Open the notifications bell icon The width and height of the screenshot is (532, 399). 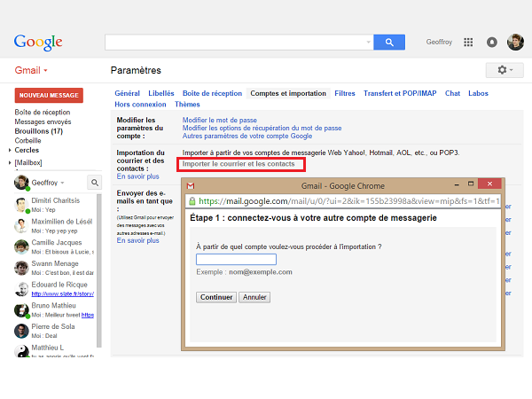tap(491, 42)
